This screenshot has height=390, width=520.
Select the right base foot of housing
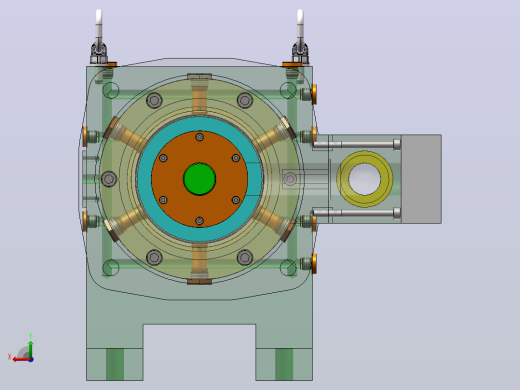point(284,364)
